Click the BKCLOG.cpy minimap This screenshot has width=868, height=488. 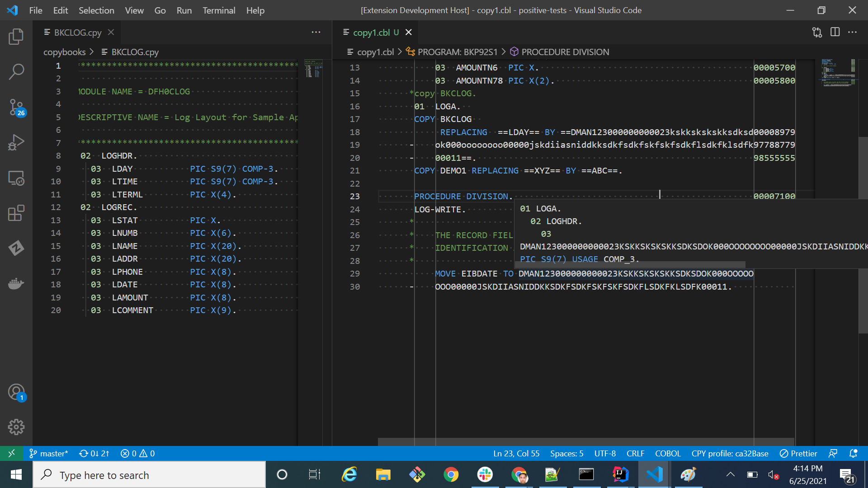tap(313, 69)
